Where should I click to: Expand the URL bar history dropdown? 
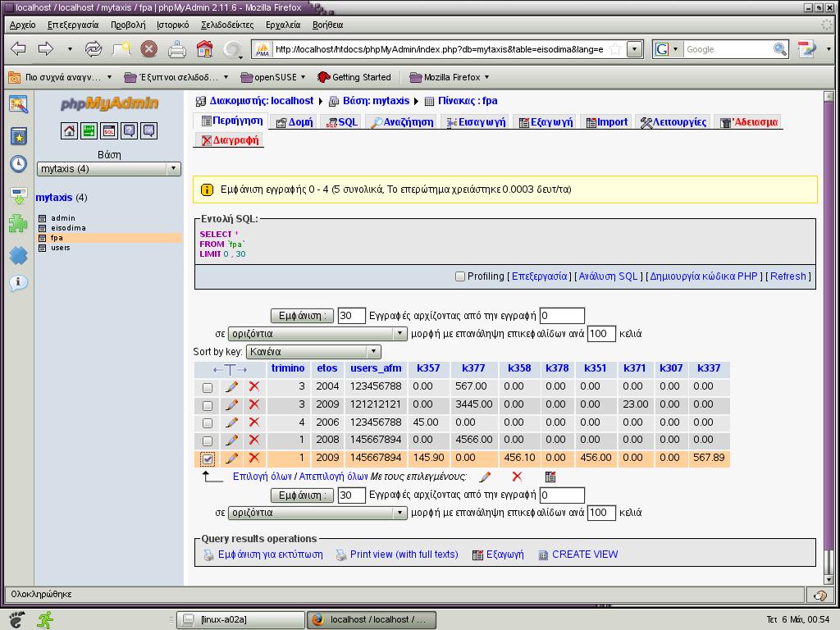click(635, 49)
